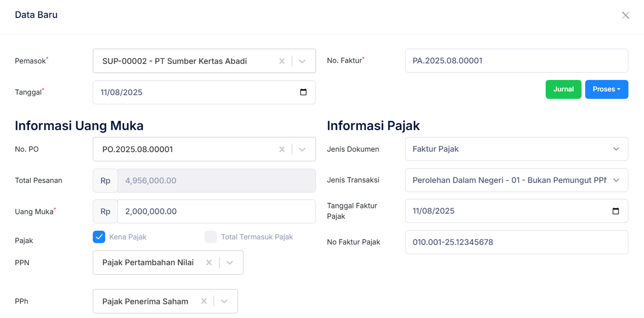Clear the selected No. PO value
644x318 pixels.
[282, 149]
